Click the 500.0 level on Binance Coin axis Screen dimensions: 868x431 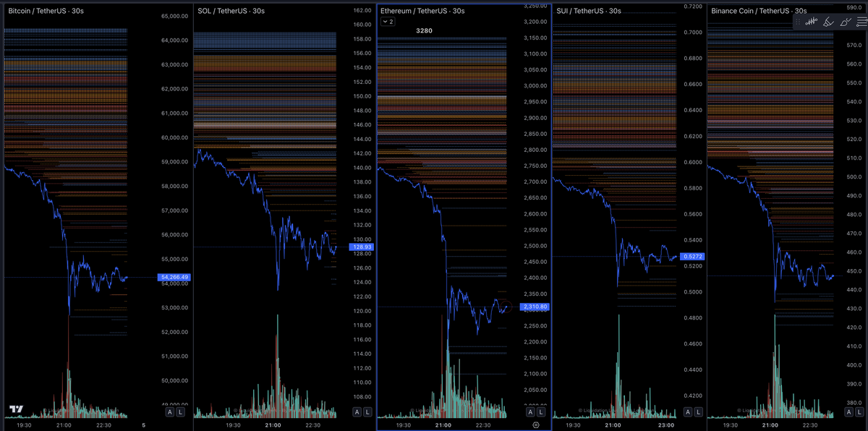tap(856, 176)
